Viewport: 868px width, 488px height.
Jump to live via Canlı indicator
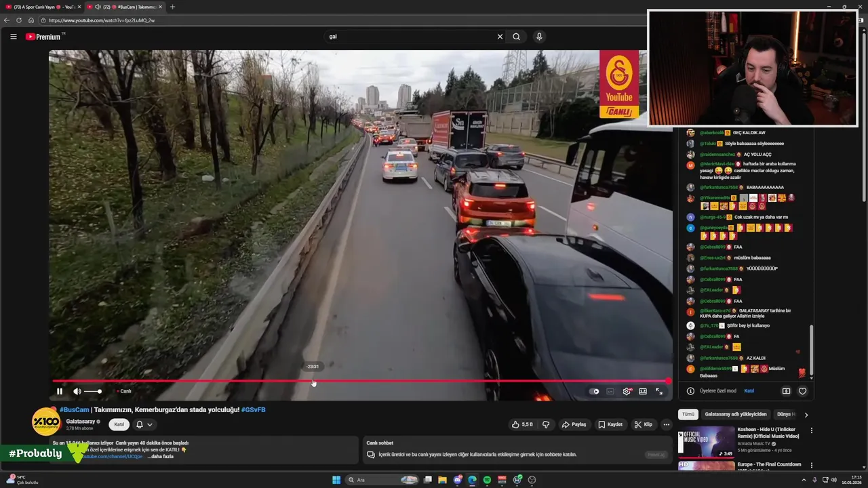point(124,391)
